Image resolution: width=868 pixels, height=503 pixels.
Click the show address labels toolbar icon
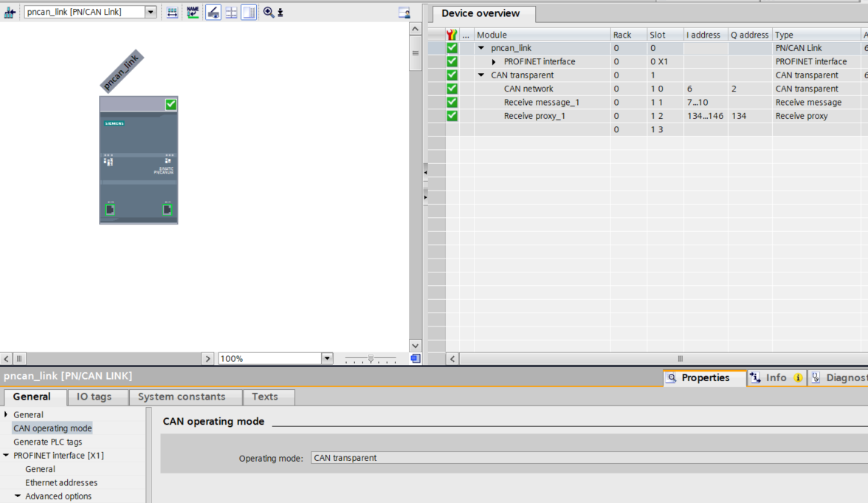click(172, 12)
